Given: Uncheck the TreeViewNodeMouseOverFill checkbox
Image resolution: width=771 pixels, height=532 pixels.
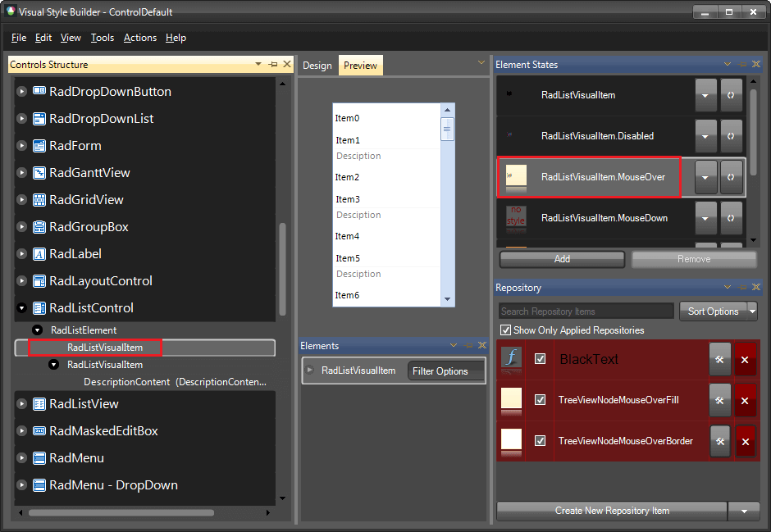Looking at the screenshot, I should 540,400.
